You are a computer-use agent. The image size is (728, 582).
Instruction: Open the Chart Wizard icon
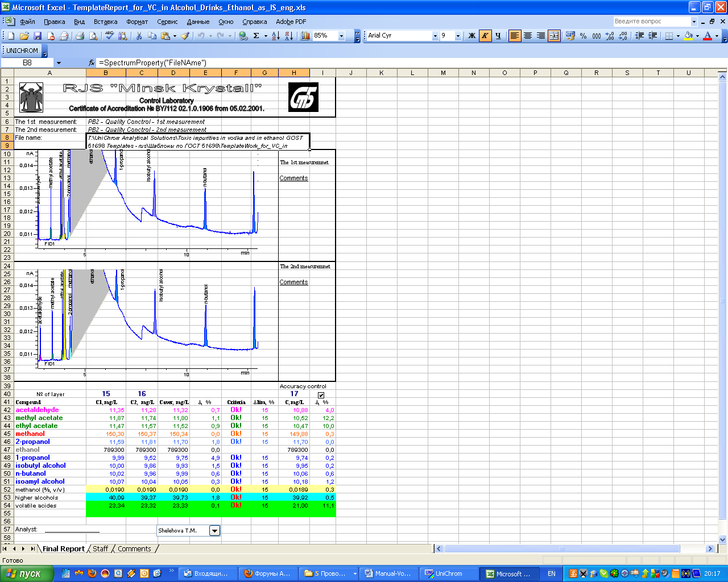tap(305, 36)
